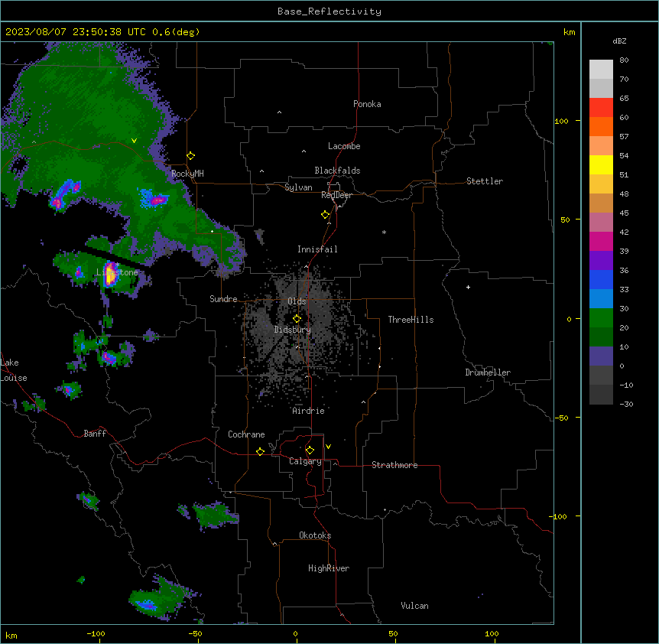Click the Base_Reflectivity title

(329, 11)
